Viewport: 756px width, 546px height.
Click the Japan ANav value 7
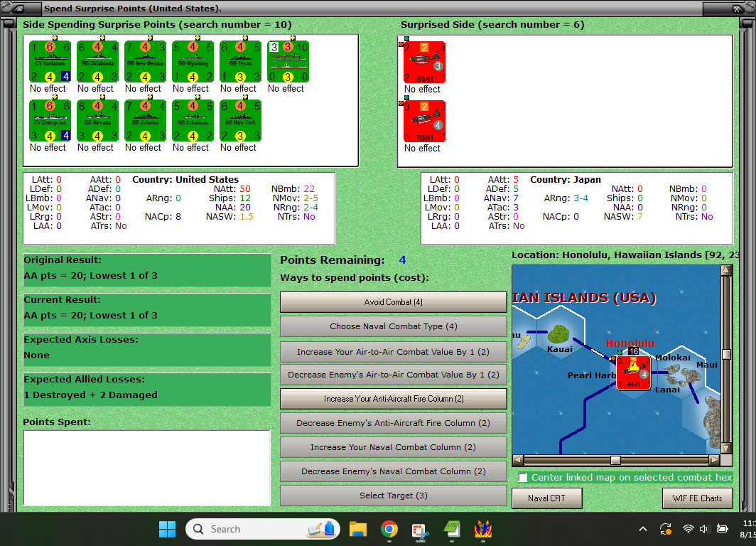(515, 198)
